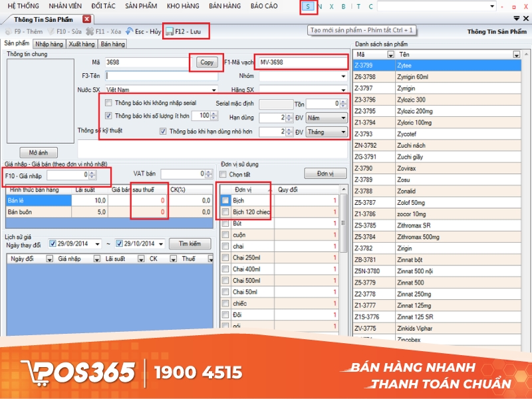Viewport: 532px width, 399px height.
Task: Click the F1-Mã vạch input field
Action: pos(303,62)
